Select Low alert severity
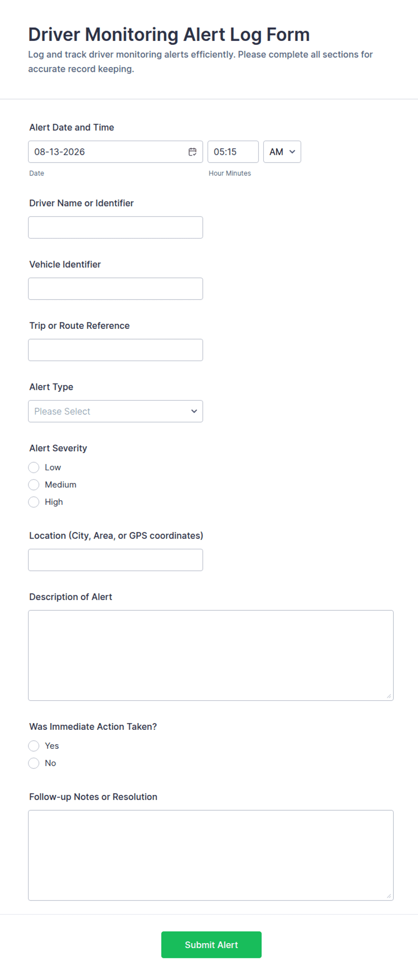Viewport: 418px width, 980px height. pyautogui.click(x=34, y=468)
